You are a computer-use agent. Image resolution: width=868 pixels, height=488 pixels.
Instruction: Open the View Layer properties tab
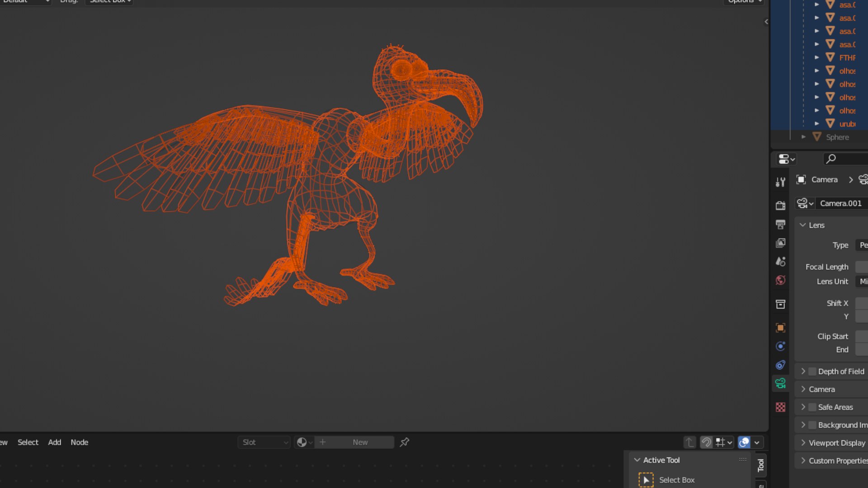[780, 243]
